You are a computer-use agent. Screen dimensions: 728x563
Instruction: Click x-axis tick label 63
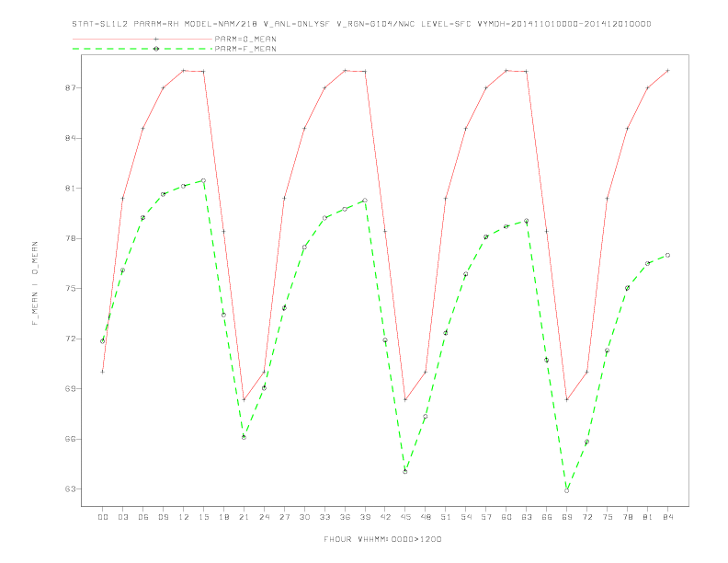(527, 517)
